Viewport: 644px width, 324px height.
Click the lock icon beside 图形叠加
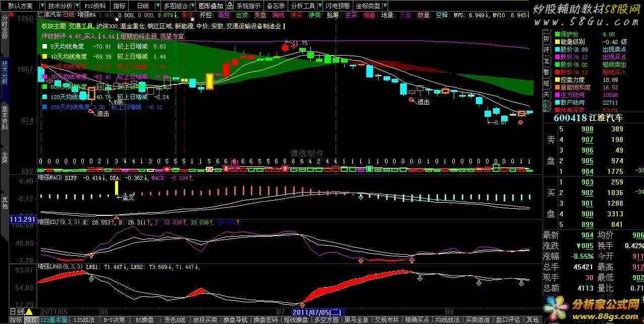[230, 6]
